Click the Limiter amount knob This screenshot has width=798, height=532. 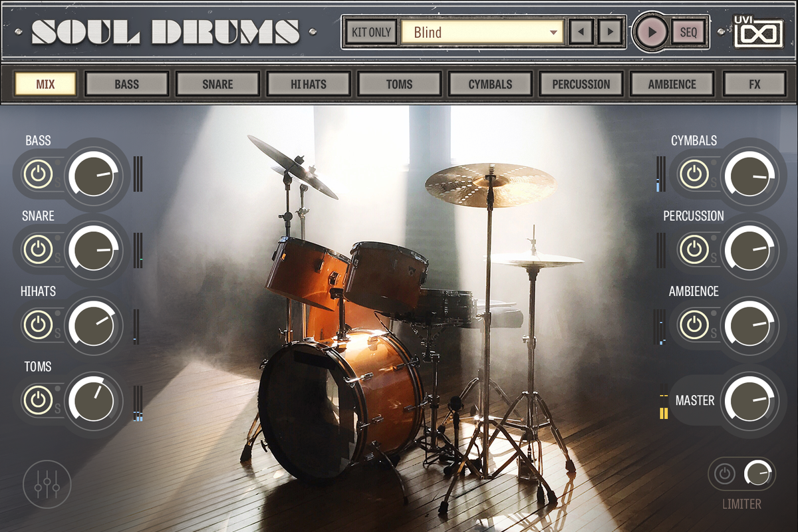pyautogui.click(x=757, y=473)
